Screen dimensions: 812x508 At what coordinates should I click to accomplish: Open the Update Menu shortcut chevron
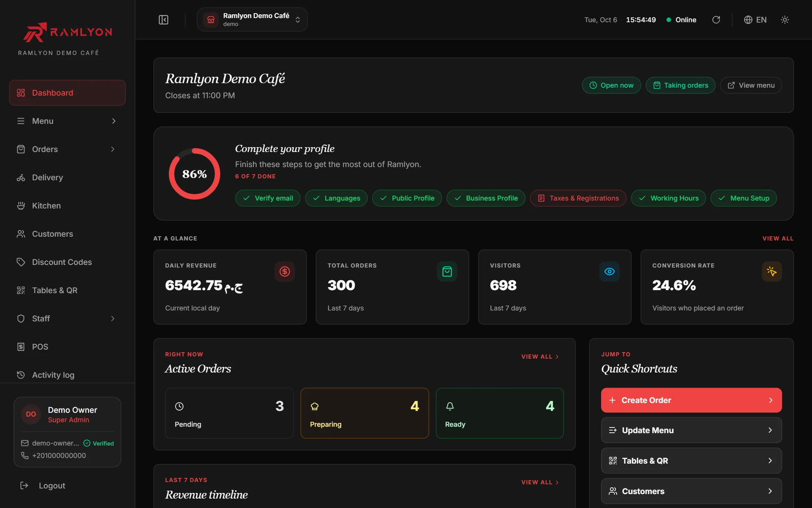[770, 430]
